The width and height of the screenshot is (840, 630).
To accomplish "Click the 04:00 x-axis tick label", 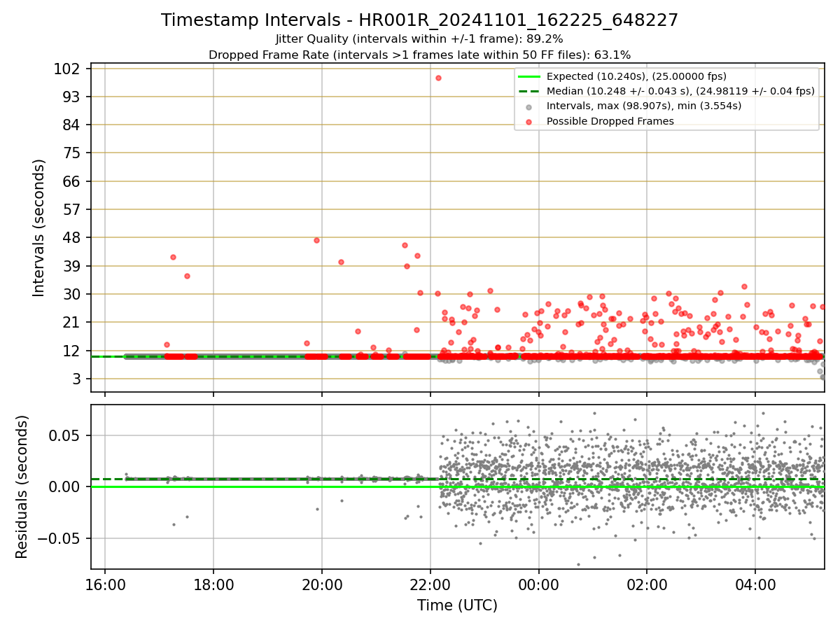I will point(755,584).
